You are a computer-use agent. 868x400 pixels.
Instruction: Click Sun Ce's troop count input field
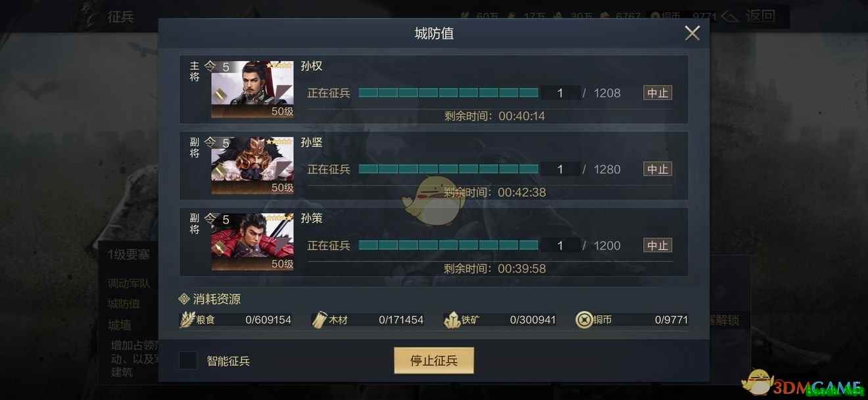tap(560, 246)
